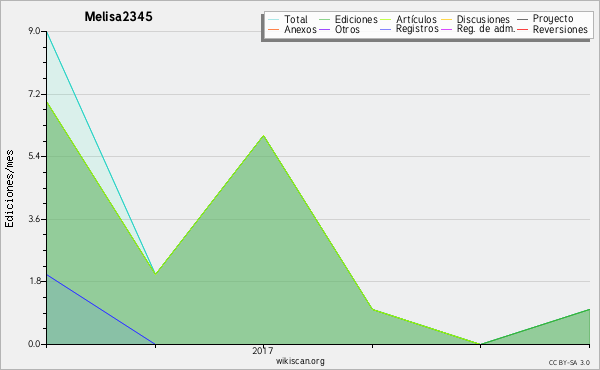Viewport: 600px width, 370px height.
Task: Select the Otros legend entry
Action: pos(347,29)
